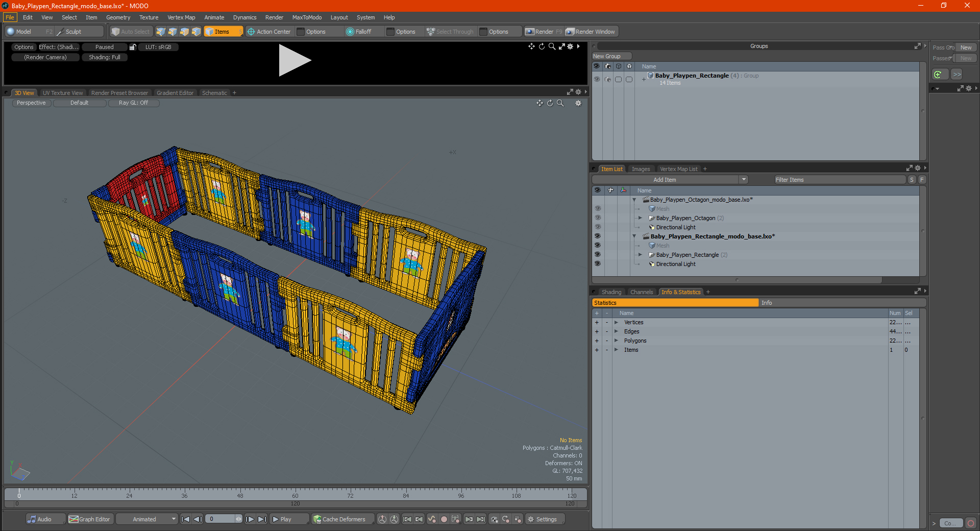Viewport: 980px width, 531px height.
Task: Click New Group button
Action: click(611, 56)
